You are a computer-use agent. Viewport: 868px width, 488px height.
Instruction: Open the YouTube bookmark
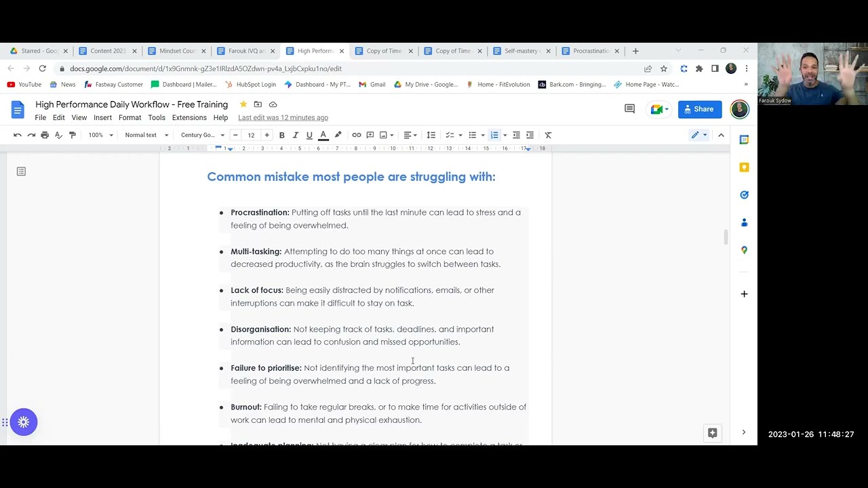24,85
